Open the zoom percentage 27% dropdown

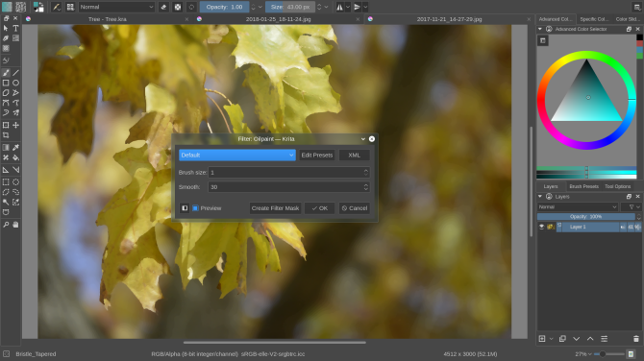click(583, 354)
